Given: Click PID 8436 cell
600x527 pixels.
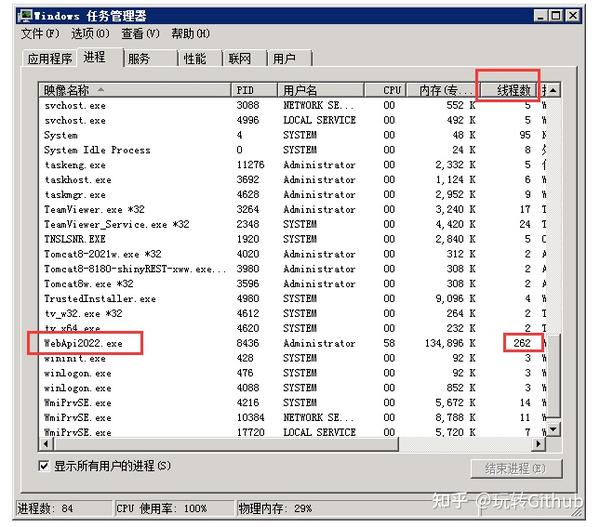Looking at the screenshot, I should point(248,343).
